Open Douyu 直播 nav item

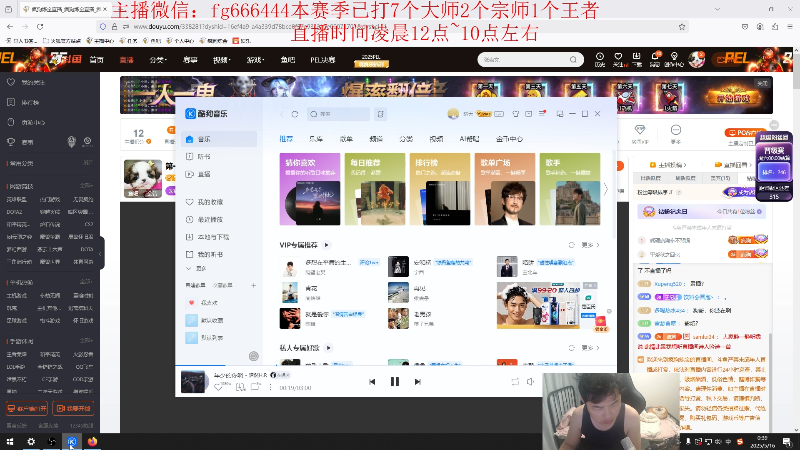[127, 60]
